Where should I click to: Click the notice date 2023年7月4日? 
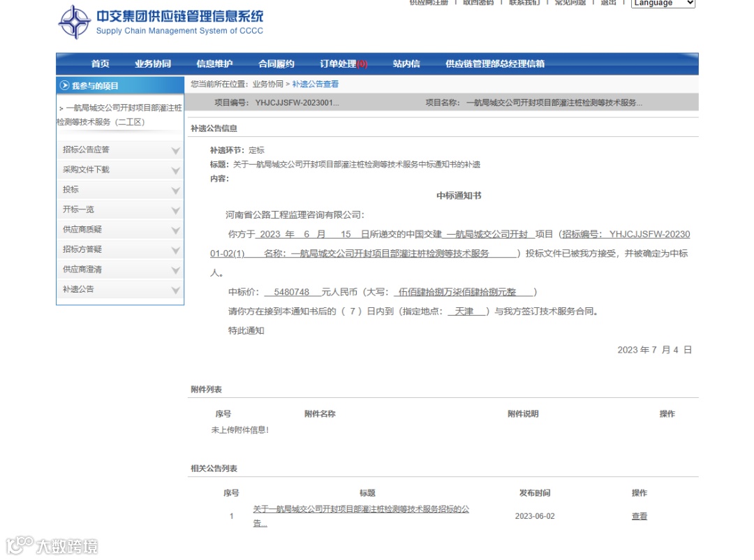click(654, 350)
